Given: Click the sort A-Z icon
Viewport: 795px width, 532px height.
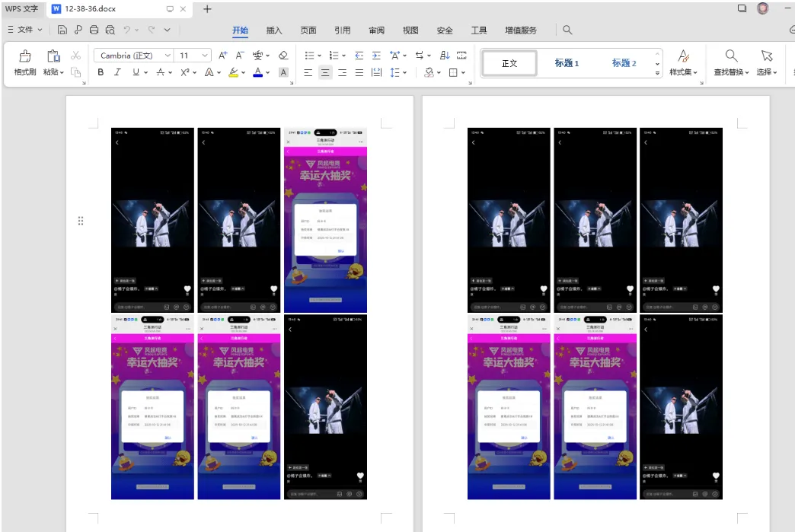Looking at the screenshot, I should tap(445, 56).
